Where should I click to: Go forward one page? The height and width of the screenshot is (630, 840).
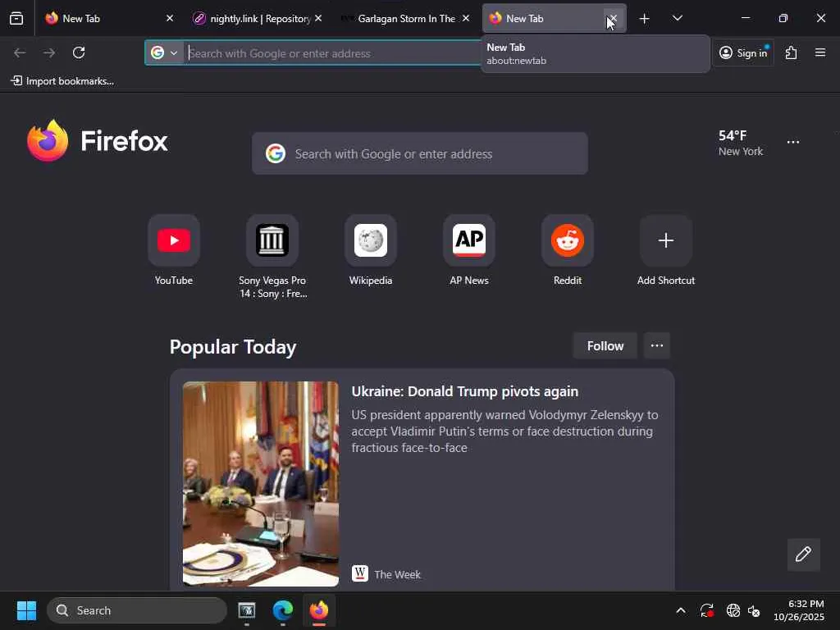[49, 52]
